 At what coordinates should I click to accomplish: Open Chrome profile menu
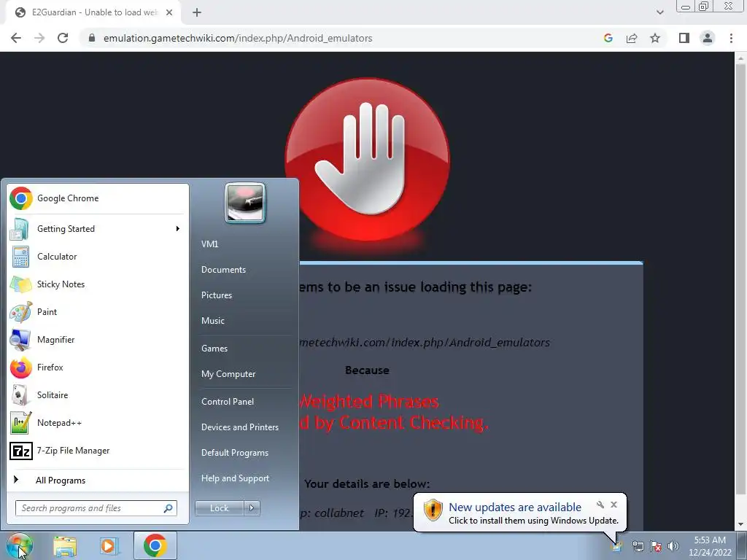click(x=708, y=38)
